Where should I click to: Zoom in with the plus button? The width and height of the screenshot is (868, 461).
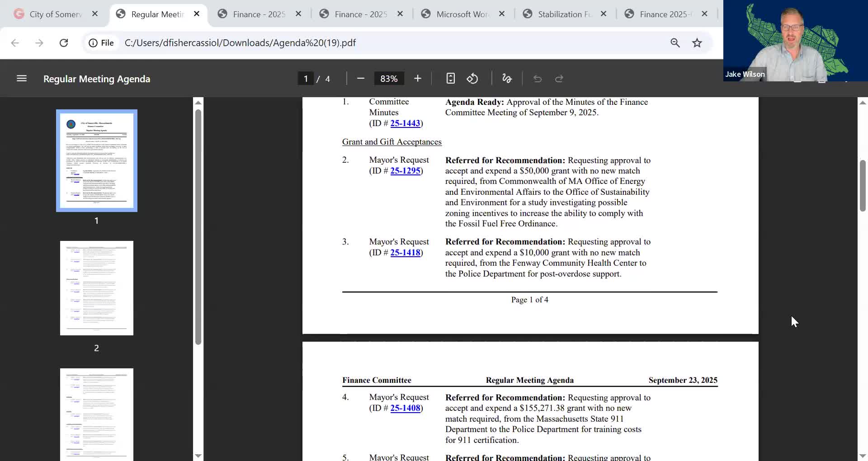418,79
